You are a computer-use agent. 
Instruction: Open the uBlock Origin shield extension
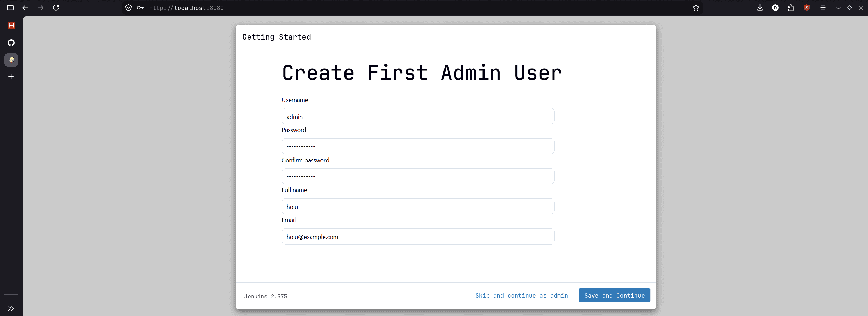(x=807, y=8)
